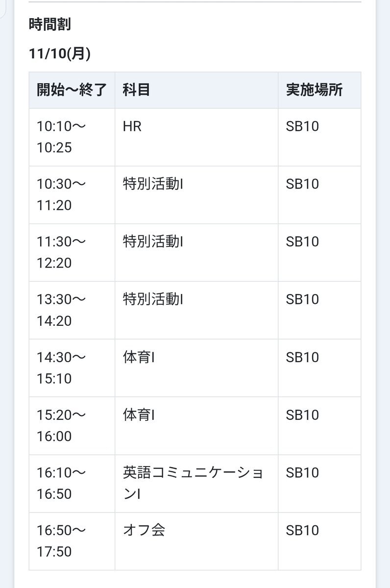390x588 pixels.
Task: Click the 16:10〜16:50 time cell
Action: click(x=61, y=483)
